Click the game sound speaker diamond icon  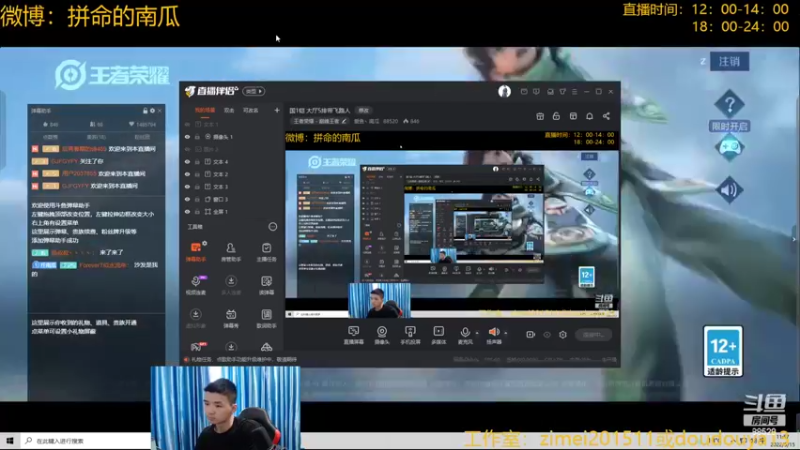tap(729, 190)
